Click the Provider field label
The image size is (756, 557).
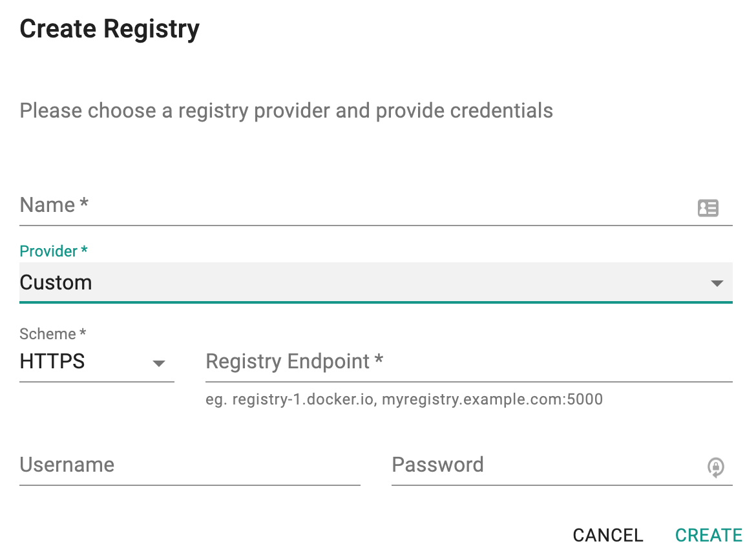pyautogui.click(x=54, y=251)
